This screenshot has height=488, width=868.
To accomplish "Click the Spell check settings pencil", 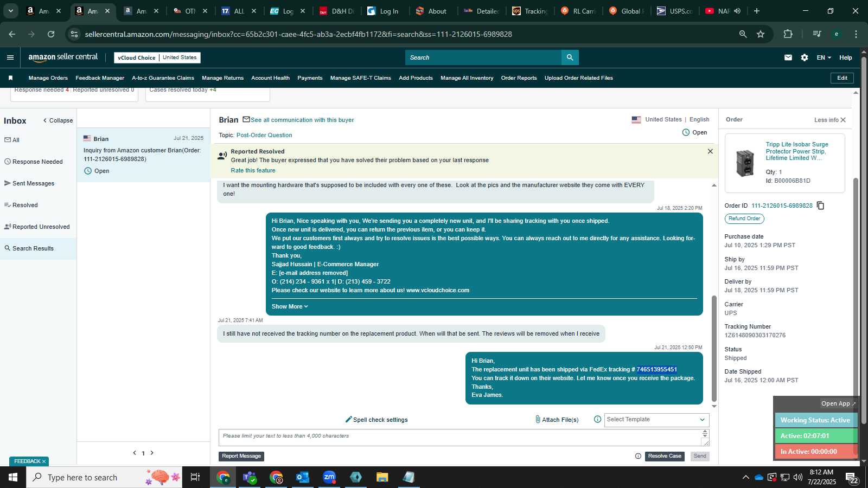I will tap(349, 420).
